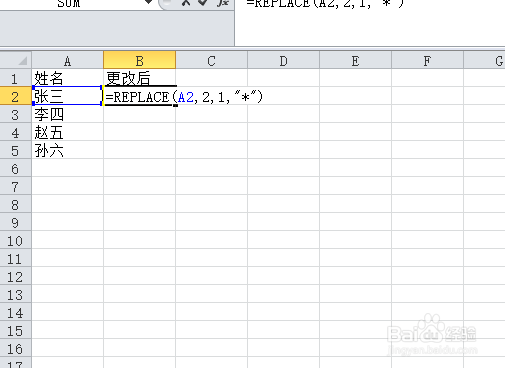Open the Name Box dropdown arrow
The image size is (505, 368).
(149, 2)
